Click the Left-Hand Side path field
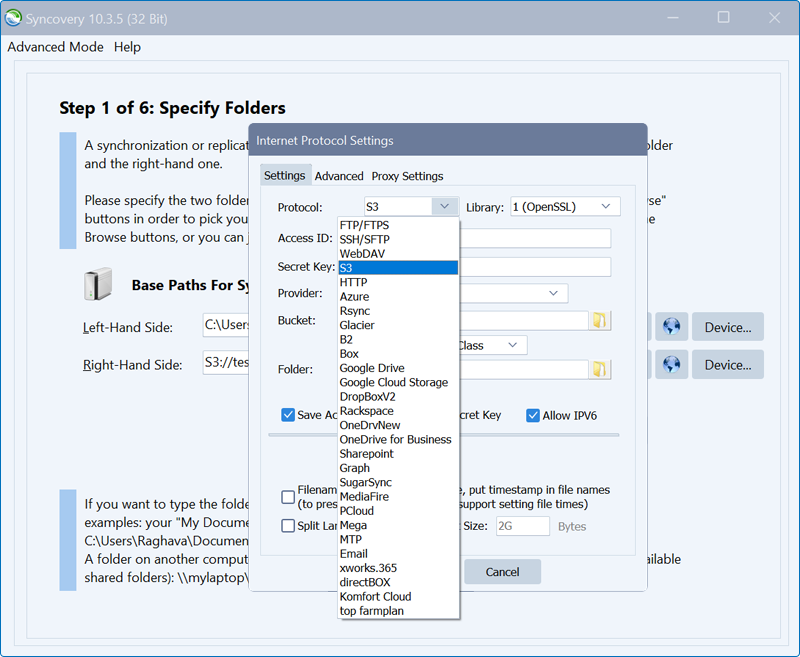This screenshot has height=657, width=800. (x=226, y=325)
